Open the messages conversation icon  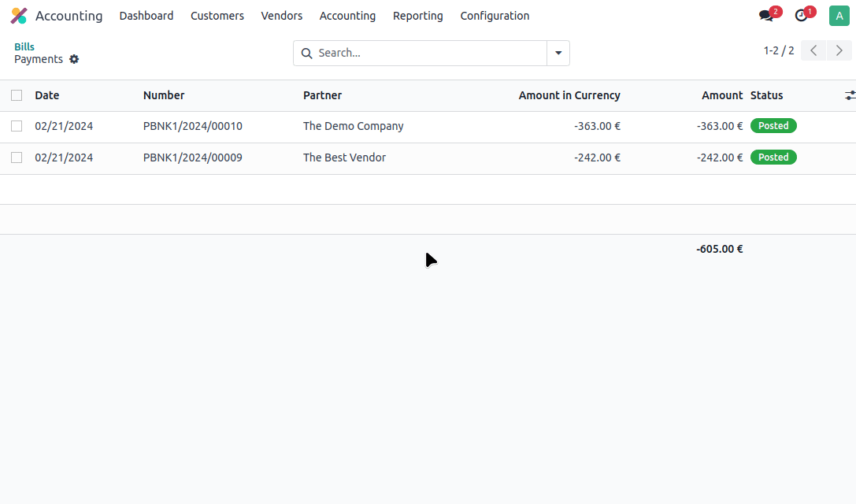coord(765,16)
